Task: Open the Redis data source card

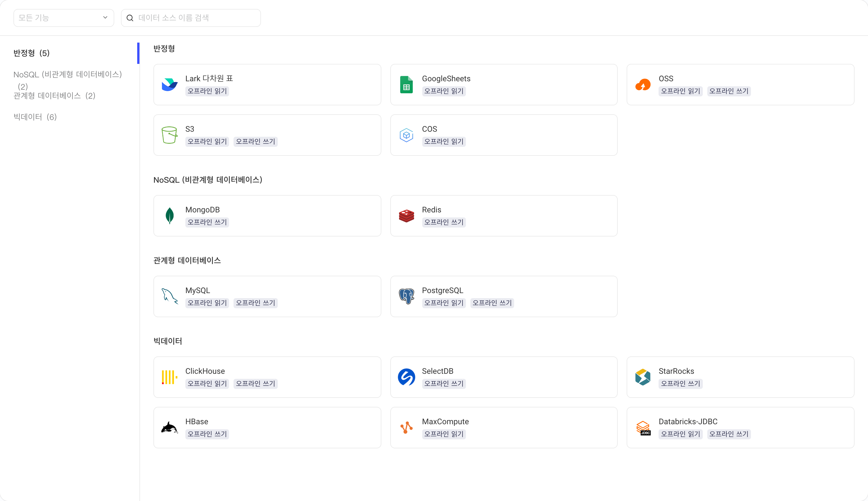Action: (504, 216)
